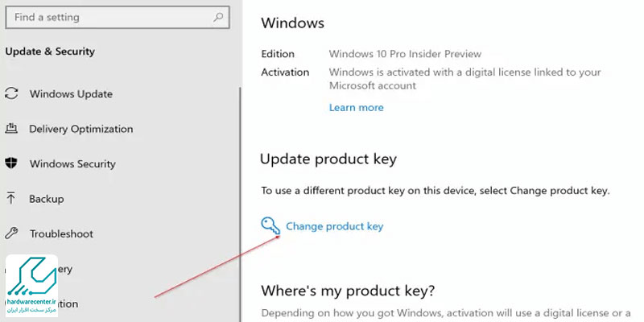
Task: Click the Delivery Optimization icon
Action: coord(11,129)
